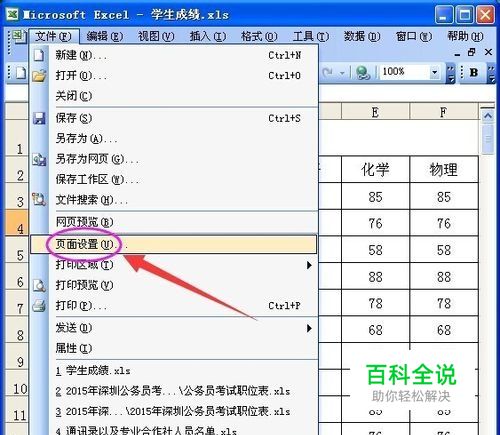500x435 pixels.
Task: Select row 8 header
Action: point(17,330)
